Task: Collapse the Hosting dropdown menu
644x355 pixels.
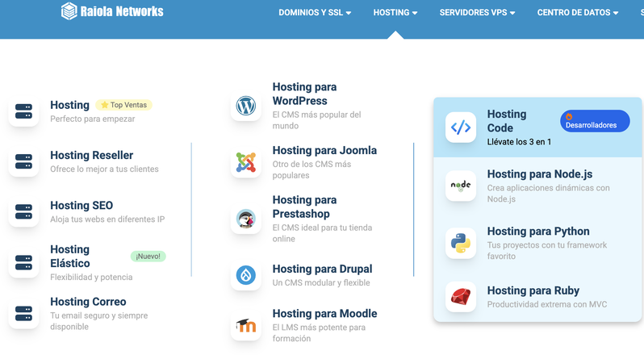Action: (395, 13)
